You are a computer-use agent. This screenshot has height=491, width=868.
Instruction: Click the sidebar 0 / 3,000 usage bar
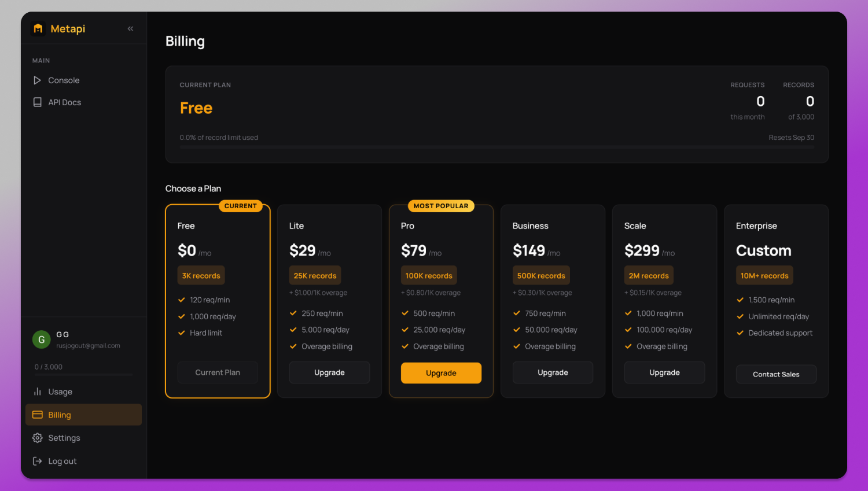click(83, 375)
